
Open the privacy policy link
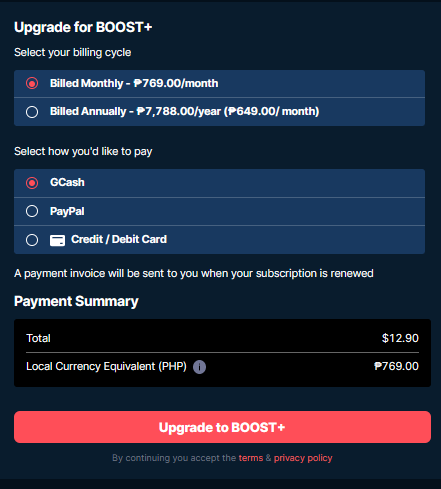coord(303,458)
